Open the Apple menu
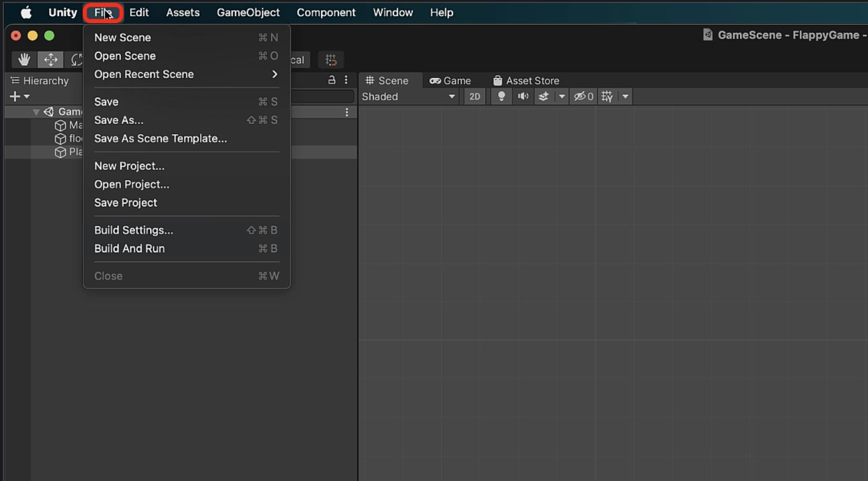 coord(26,13)
